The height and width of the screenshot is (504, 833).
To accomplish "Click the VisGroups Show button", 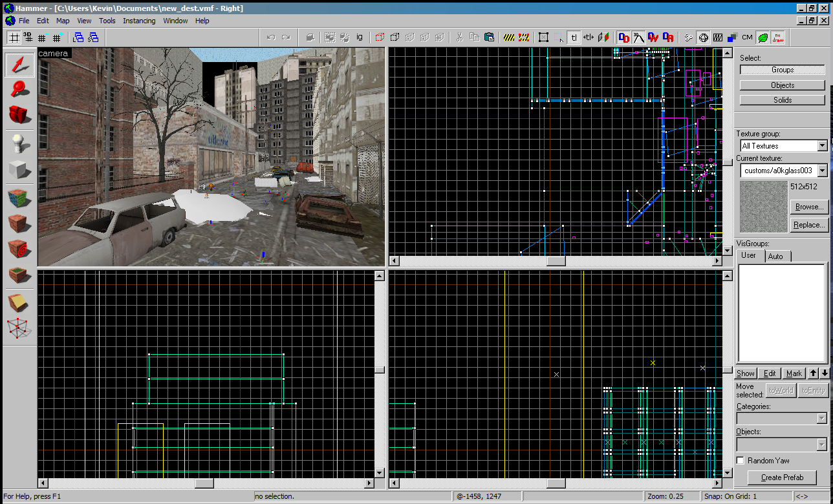I will point(746,373).
